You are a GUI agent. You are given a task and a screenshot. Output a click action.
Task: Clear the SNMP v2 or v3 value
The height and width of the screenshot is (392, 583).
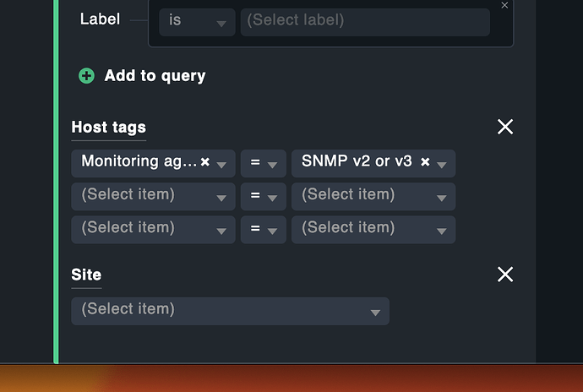425,162
